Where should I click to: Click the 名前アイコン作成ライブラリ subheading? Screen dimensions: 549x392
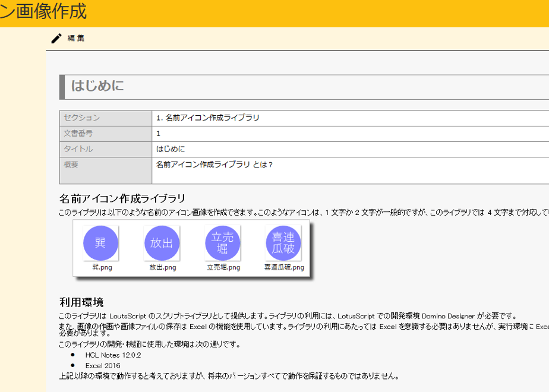[x=122, y=198]
